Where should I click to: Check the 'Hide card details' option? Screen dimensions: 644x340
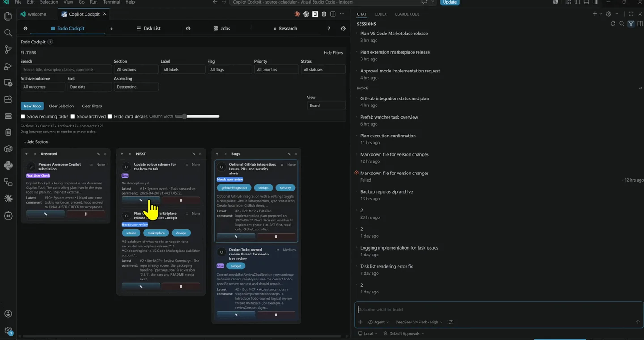coord(110,116)
